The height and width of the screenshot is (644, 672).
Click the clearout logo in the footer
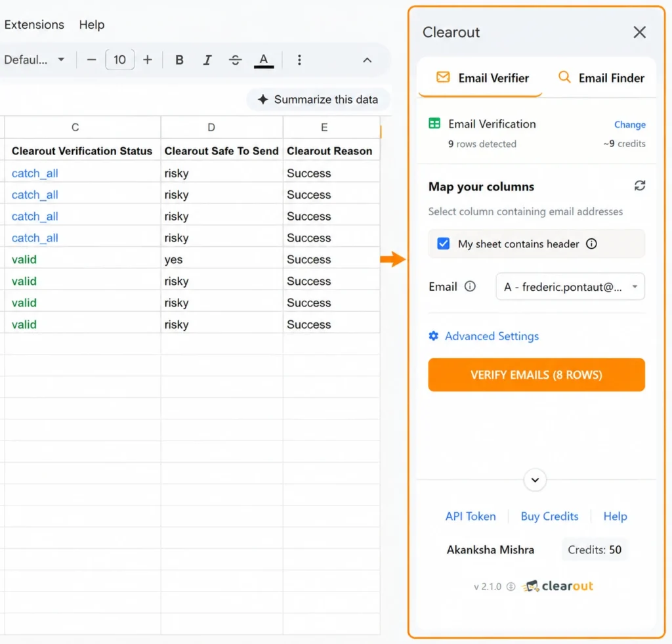click(x=558, y=586)
